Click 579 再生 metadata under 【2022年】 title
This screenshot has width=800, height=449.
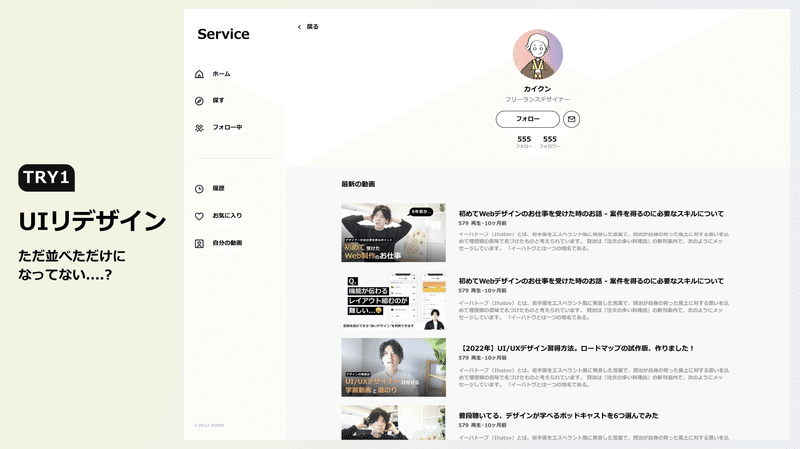tap(482, 358)
